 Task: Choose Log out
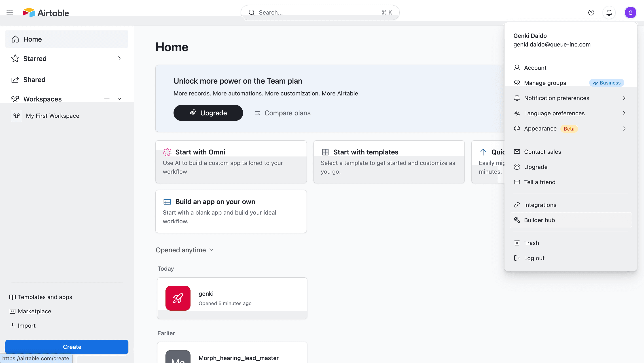(570, 258)
